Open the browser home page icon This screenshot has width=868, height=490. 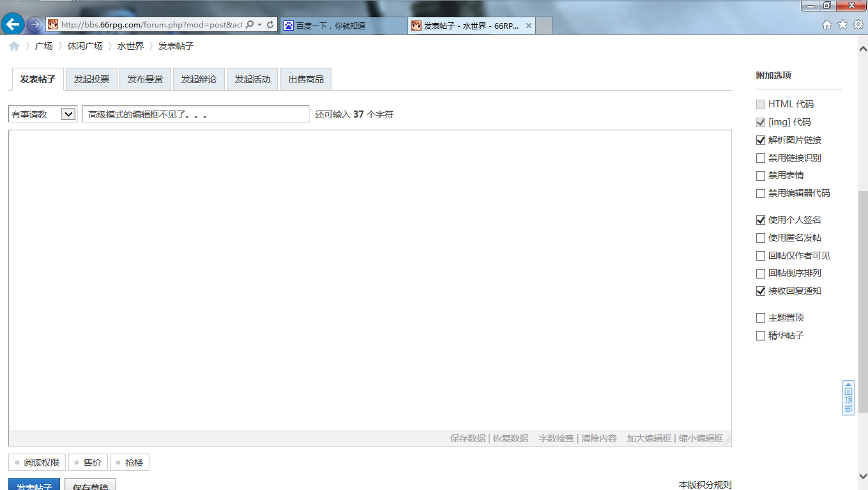point(827,24)
